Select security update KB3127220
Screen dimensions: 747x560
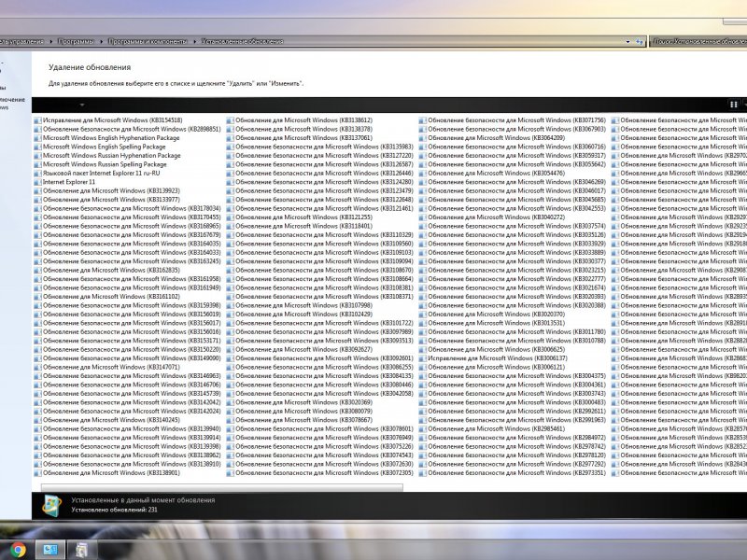[320, 156]
